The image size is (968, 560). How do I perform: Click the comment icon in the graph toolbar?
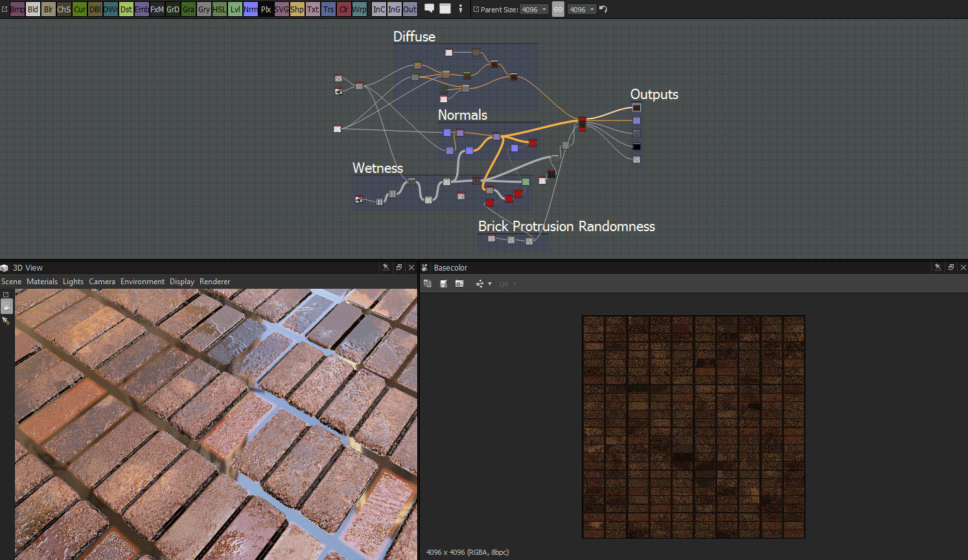coord(429,8)
